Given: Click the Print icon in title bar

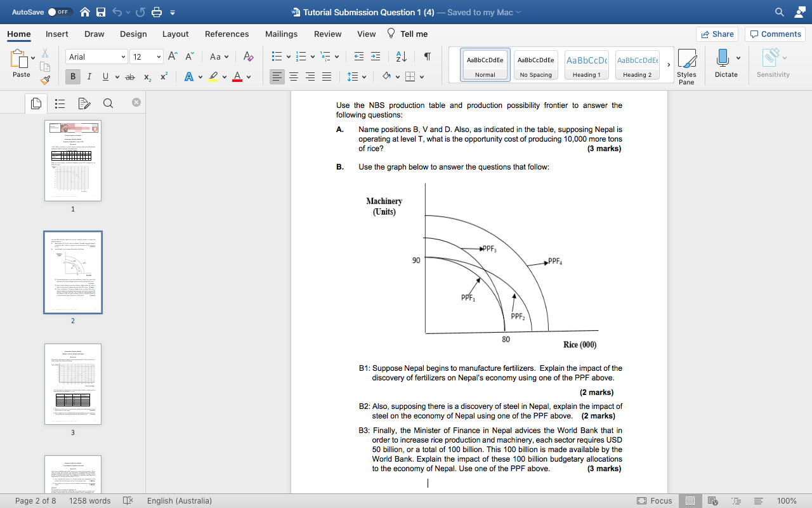Looking at the screenshot, I should click(x=157, y=12).
